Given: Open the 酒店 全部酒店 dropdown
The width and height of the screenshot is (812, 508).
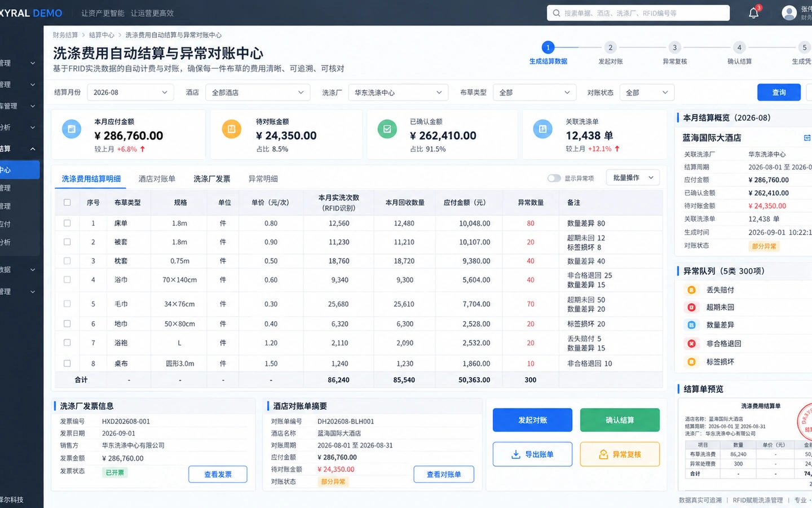Looking at the screenshot, I should (x=258, y=93).
